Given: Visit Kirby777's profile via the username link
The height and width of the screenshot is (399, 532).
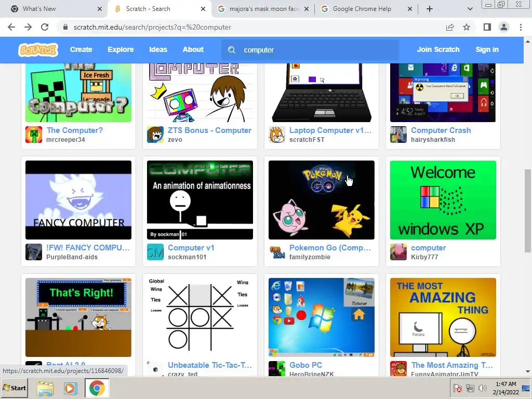Looking at the screenshot, I should (x=424, y=257).
